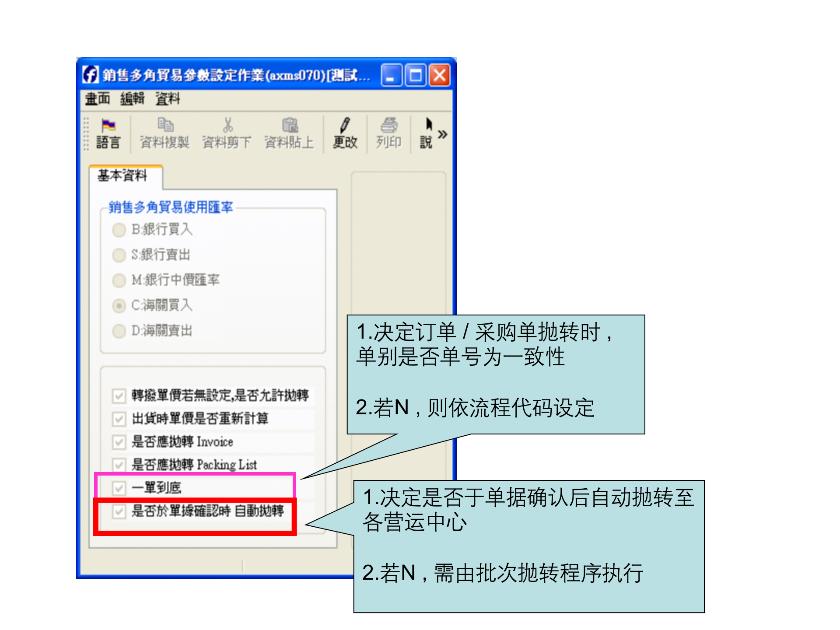Click the 列印 print icon

tap(388, 131)
